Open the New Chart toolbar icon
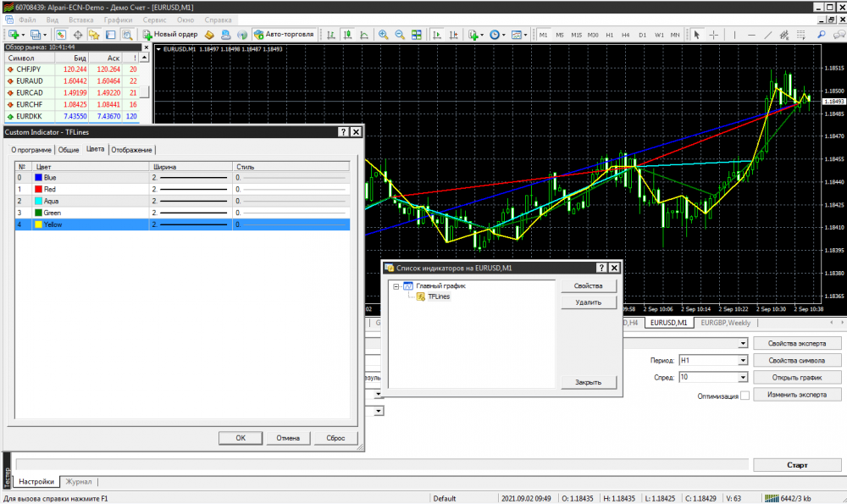847x504 pixels. point(14,35)
